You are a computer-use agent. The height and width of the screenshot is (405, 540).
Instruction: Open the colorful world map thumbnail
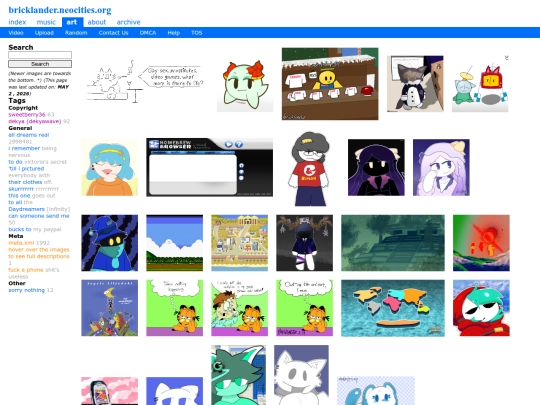click(393, 308)
